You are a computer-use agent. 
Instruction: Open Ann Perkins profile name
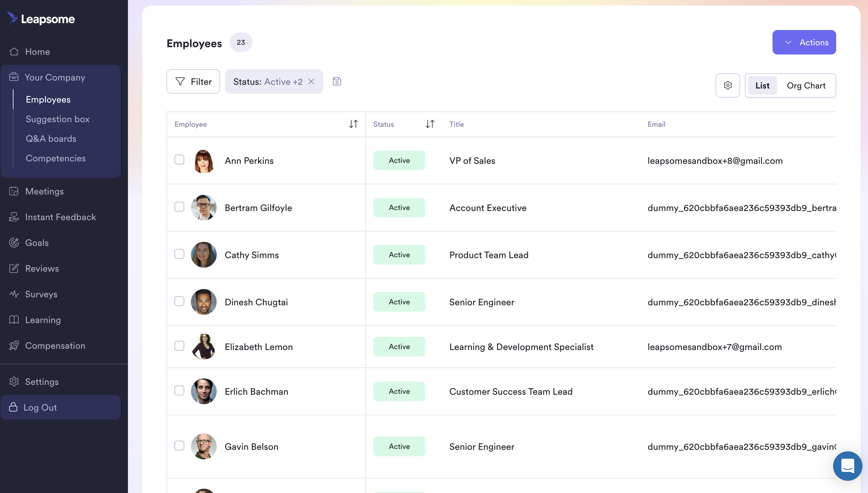point(249,160)
